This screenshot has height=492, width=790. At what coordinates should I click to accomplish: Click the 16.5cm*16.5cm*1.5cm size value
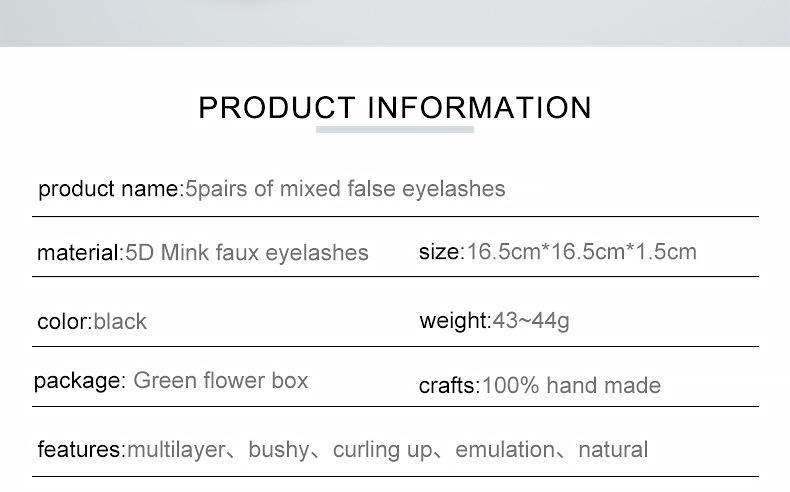coord(581,252)
